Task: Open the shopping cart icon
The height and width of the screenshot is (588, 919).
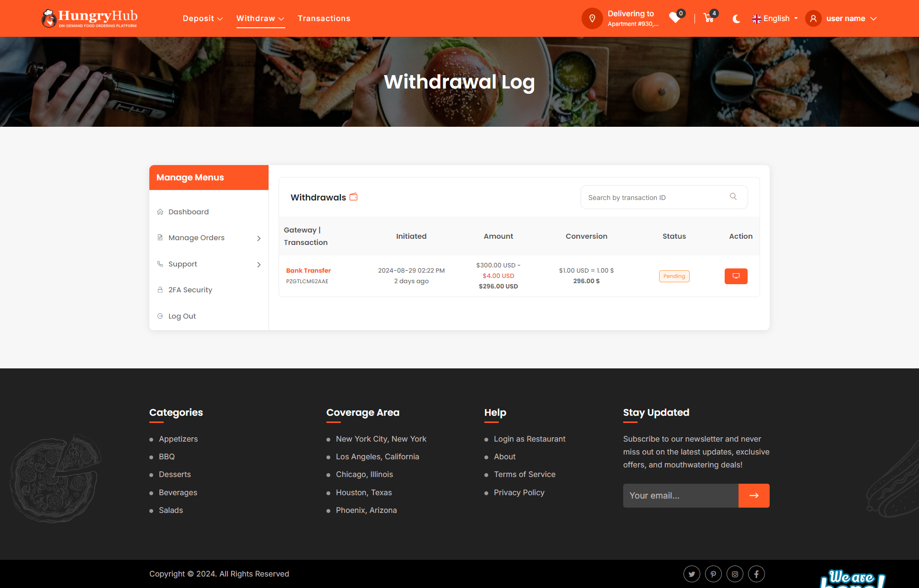Action: [x=708, y=18]
